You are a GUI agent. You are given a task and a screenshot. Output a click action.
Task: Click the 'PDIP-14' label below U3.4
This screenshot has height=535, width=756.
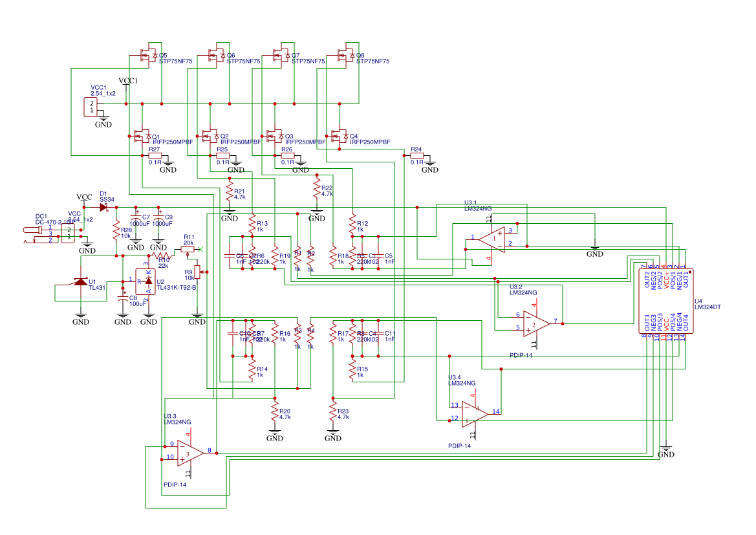(x=459, y=446)
